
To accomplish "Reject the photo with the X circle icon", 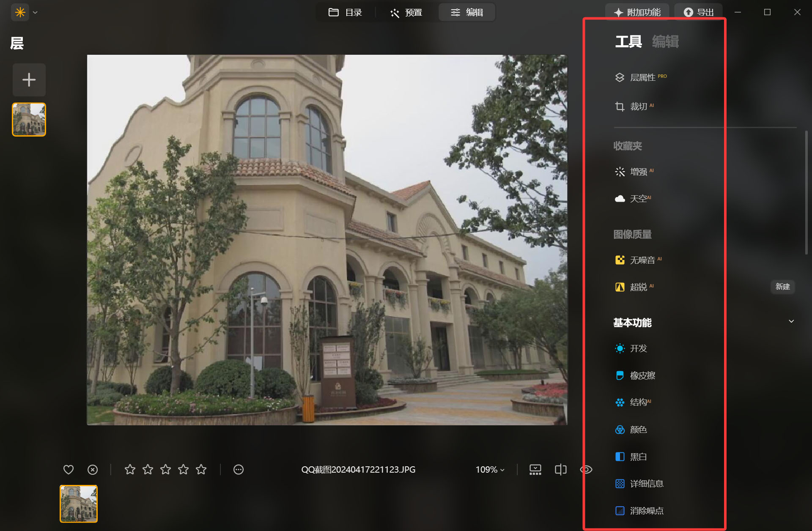I will [x=93, y=469].
